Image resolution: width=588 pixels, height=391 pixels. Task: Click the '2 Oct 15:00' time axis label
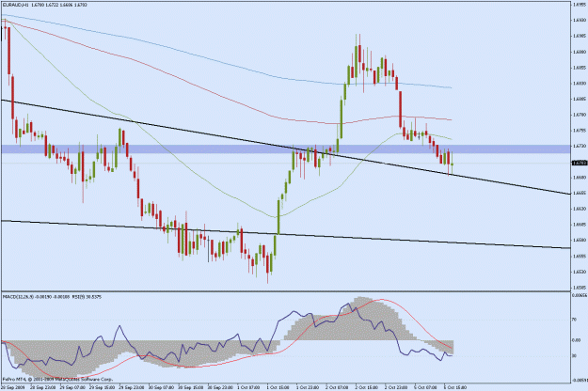point(367,387)
